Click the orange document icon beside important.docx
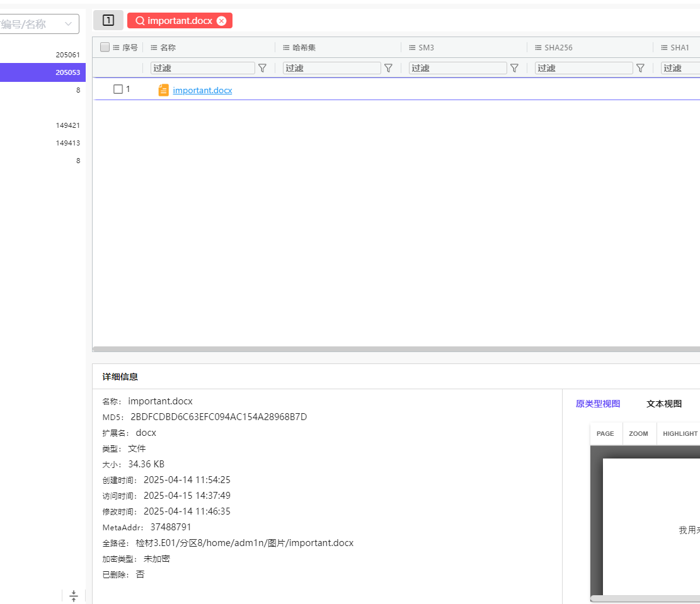 coord(163,90)
